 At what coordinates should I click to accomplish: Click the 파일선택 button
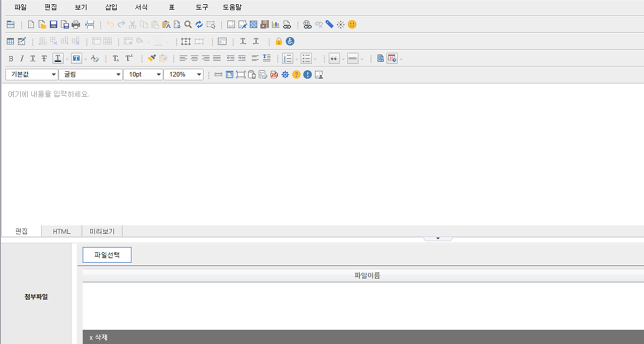click(x=107, y=255)
